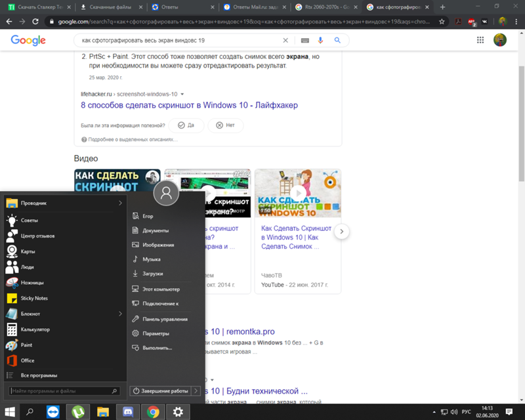Open TeamViewer from the taskbar
This screenshot has height=420, width=525.
tap(53, 412)
